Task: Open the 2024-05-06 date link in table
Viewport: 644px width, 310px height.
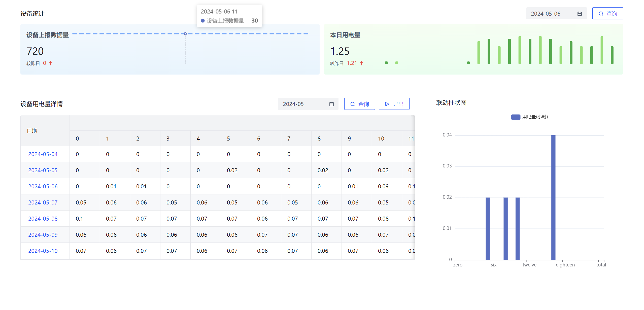Action: coord(43,186)
